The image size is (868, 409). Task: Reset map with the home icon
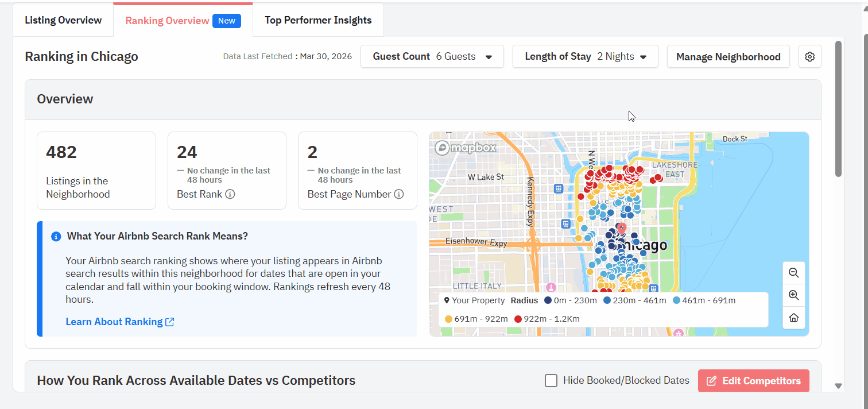[x=793, y=318]
